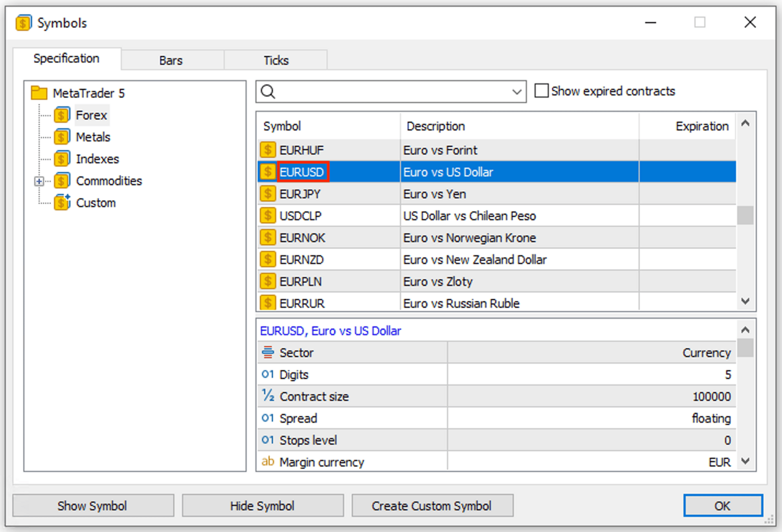
Task: Click the EURNZD symbol icon
Action: 268,259
